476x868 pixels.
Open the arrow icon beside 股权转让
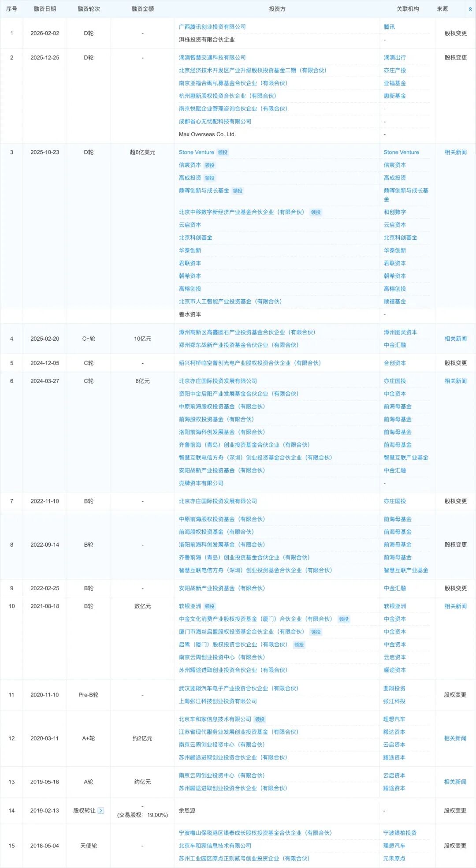tap(101, 810)
